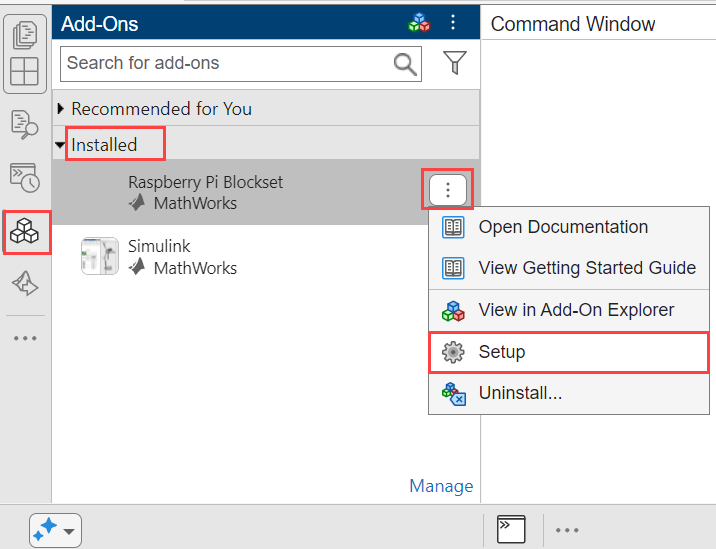Open the Command History sidebar icon
716x549 pixels.
click(x=25, y=177)
